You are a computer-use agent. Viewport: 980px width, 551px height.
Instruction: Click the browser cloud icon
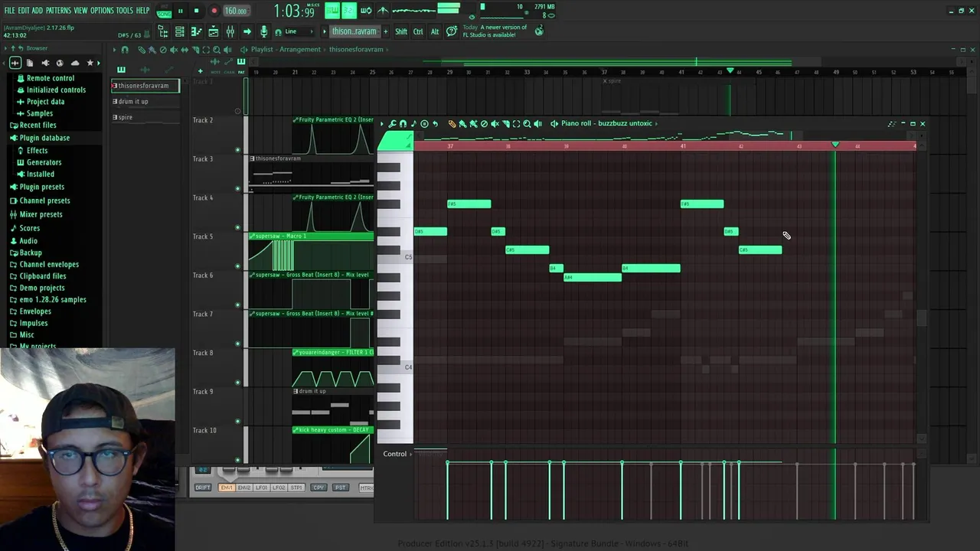74,63
